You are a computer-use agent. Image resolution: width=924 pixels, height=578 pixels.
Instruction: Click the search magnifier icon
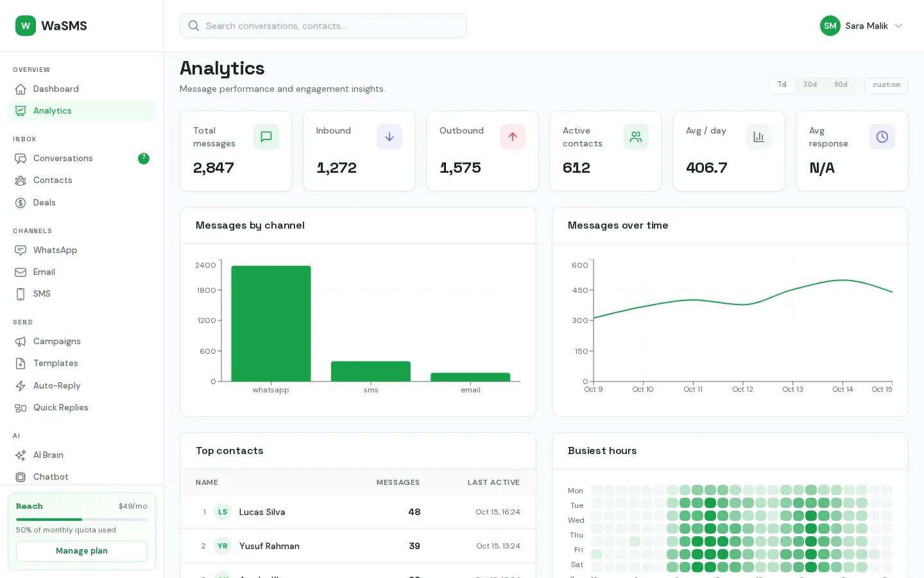click(x=193, y=26)
